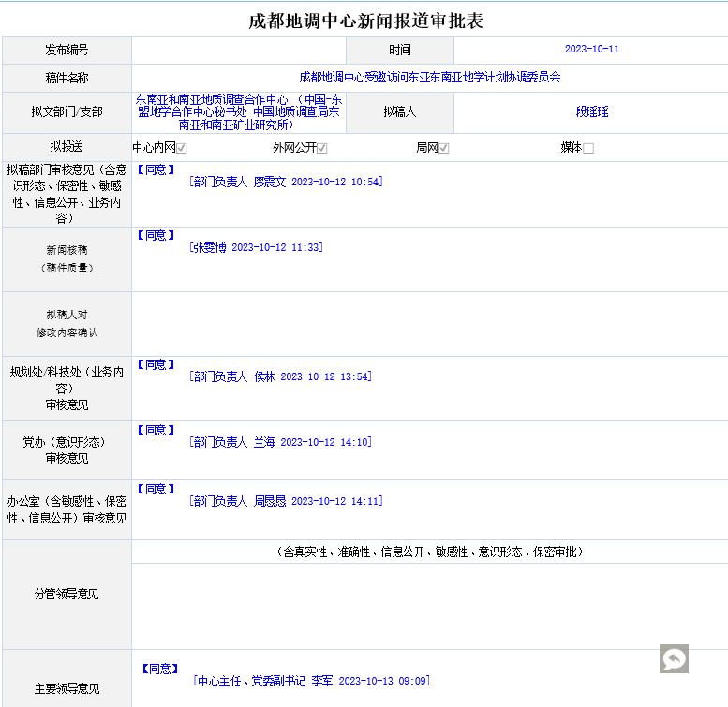Click the empty 分管领导意见 text area
The image size is (728, 707).
(429, 605)
